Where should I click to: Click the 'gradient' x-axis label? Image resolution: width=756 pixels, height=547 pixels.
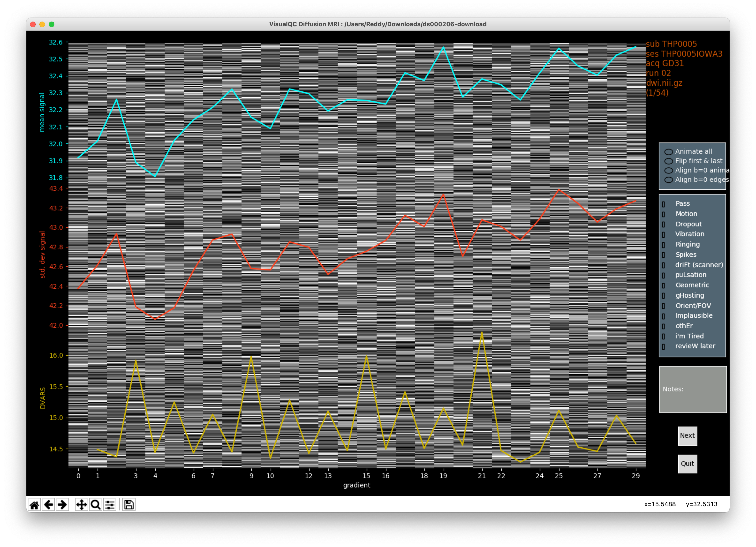click(x=357, y=485)
